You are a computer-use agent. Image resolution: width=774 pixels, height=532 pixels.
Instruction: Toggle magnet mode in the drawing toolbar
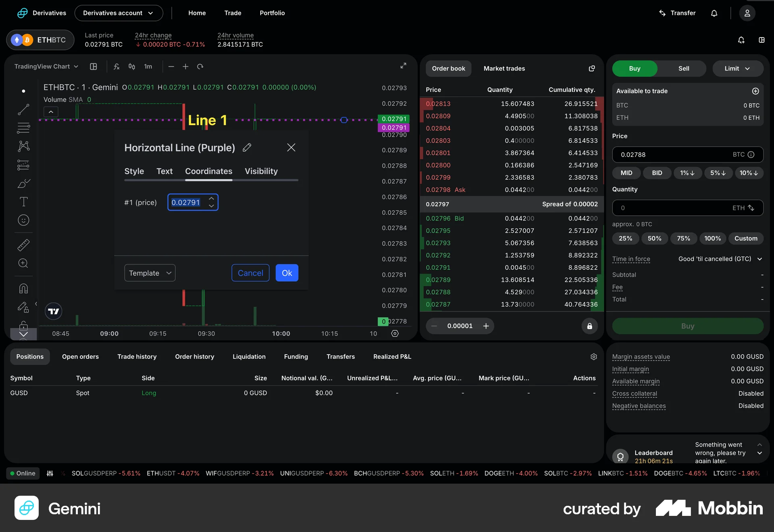click(23, 288)
